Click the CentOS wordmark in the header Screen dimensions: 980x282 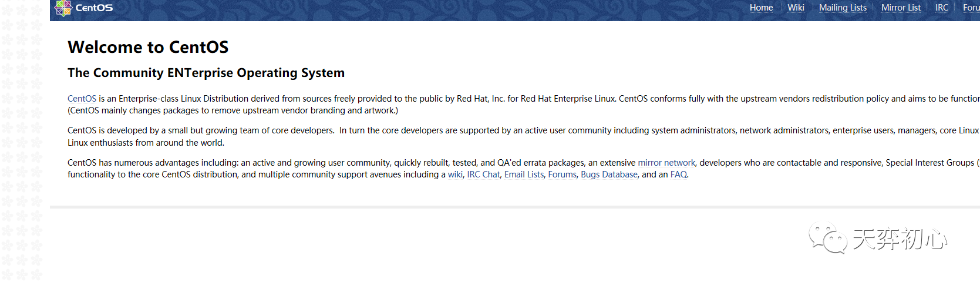point(94,8)
